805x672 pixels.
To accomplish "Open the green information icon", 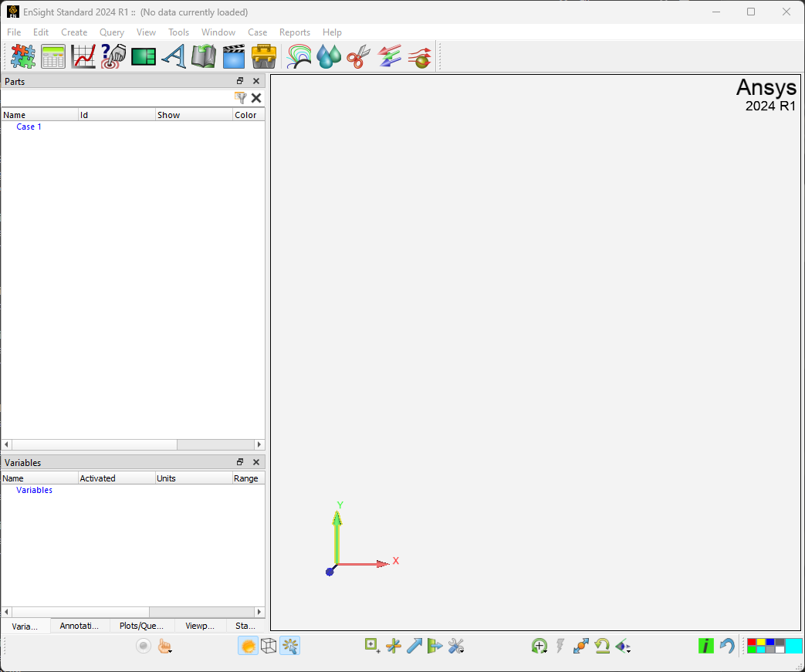I will [706, 646].
